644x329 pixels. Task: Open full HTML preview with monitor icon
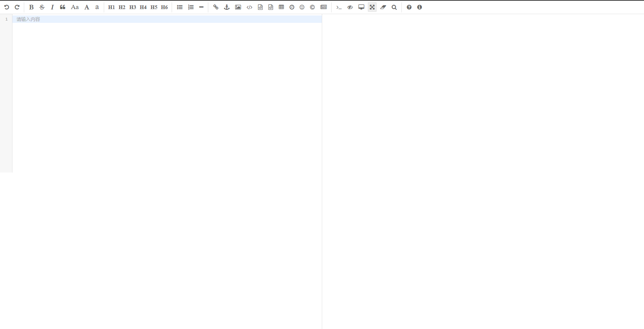[361, 7]
